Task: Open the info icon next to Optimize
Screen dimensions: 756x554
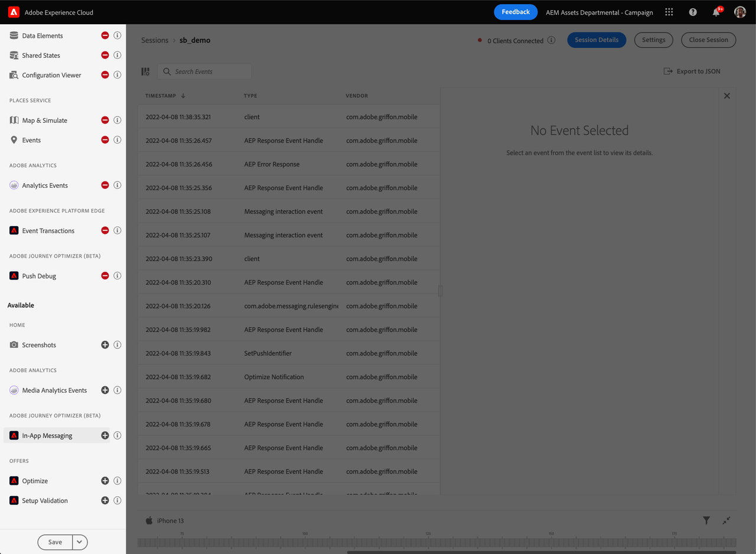Action: point(118,481)
